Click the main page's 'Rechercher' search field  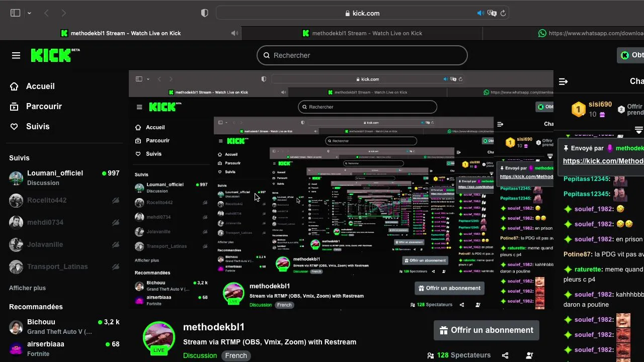pos(362,55)
